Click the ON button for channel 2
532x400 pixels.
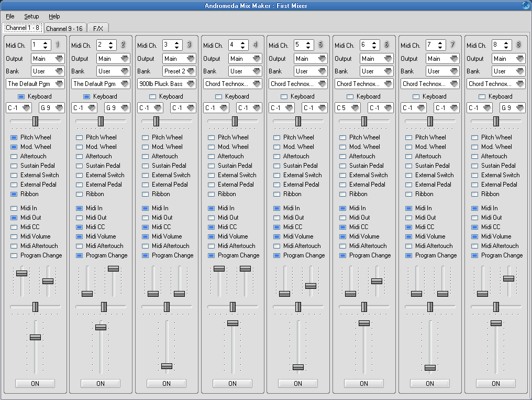pos(101,383)
